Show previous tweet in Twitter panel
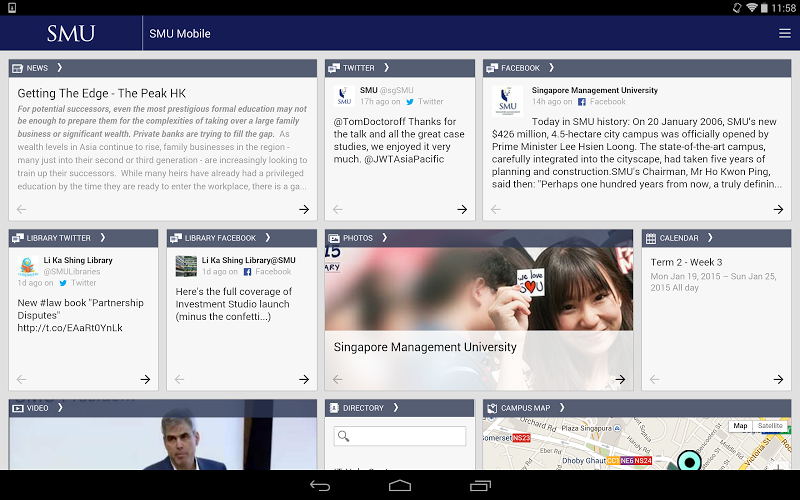800x500 pixels. 338,209
